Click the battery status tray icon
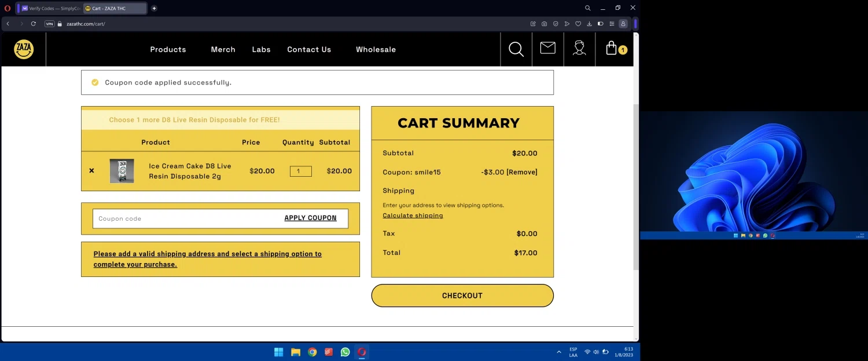868x361 pixels. pyautogui.click(x=605, y=352)
